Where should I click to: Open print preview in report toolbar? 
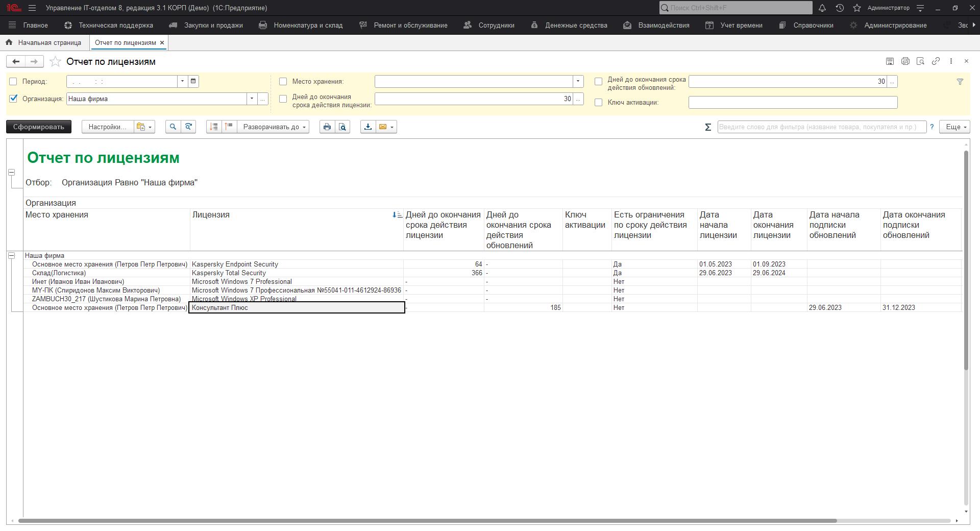[342, 127]
